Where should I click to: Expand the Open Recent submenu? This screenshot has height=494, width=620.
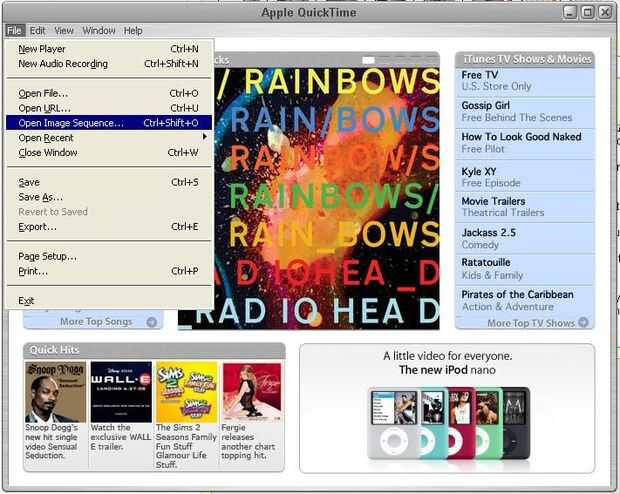click(x=109, y=138)
